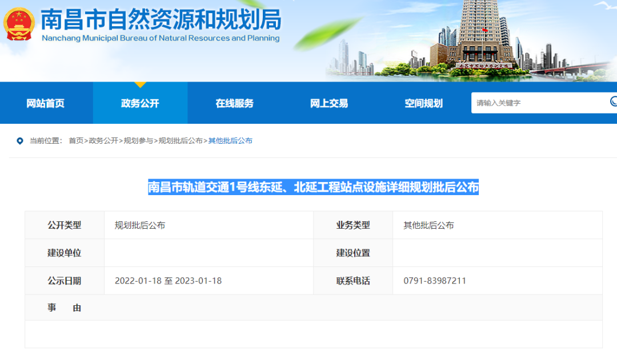Screen dimensions: 617x364
Task: Click the 政务公开 breadcrumb link
Action: point(103,141)
